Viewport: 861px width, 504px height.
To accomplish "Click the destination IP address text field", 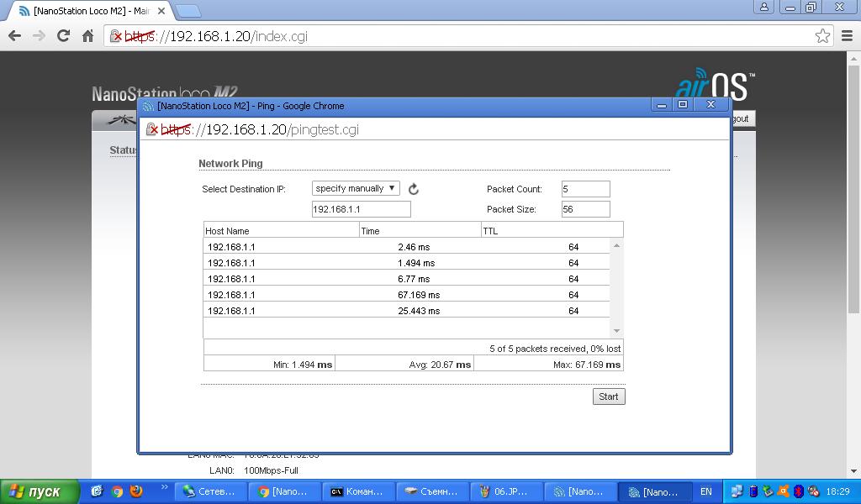I will (x=361, y=209).
